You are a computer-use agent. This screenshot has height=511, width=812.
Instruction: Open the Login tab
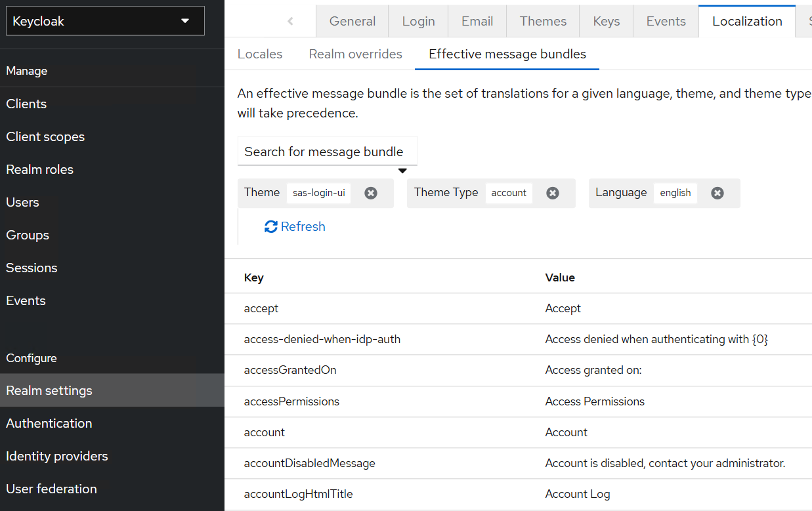coord(418,21)
